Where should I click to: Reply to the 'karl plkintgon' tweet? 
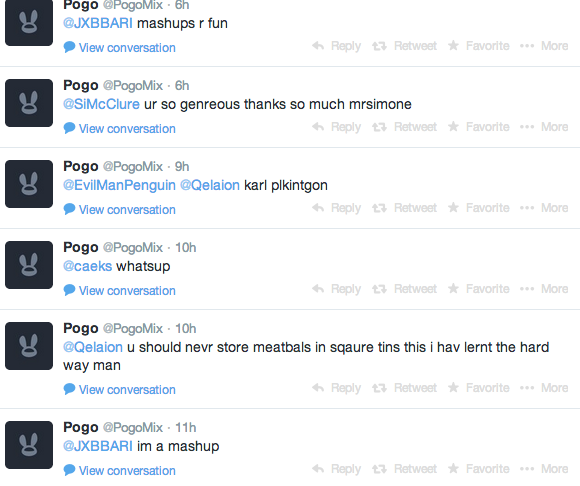[336, 208]
